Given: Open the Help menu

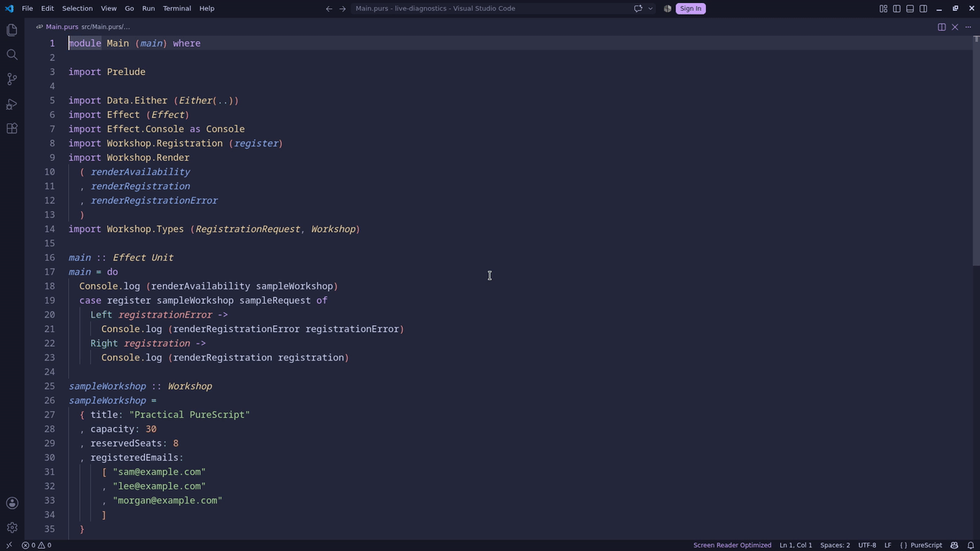Looking at the screenshot, I should 207,8.
